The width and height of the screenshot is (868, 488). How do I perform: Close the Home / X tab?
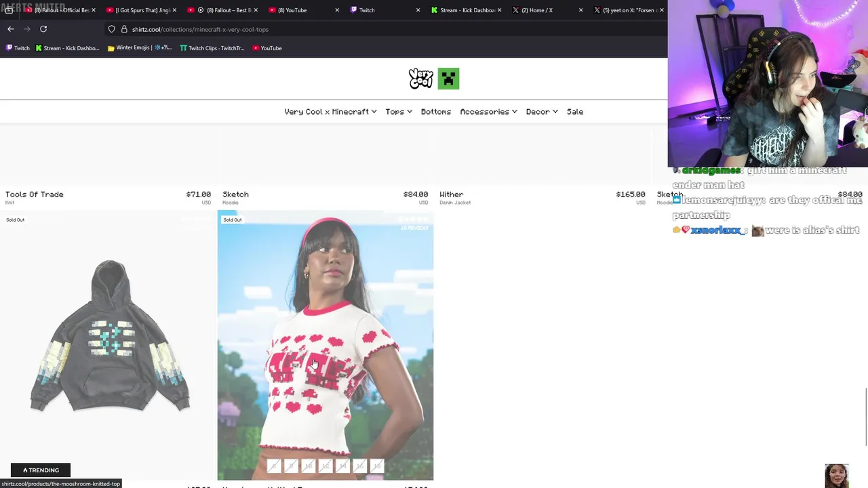click(580, 10)
